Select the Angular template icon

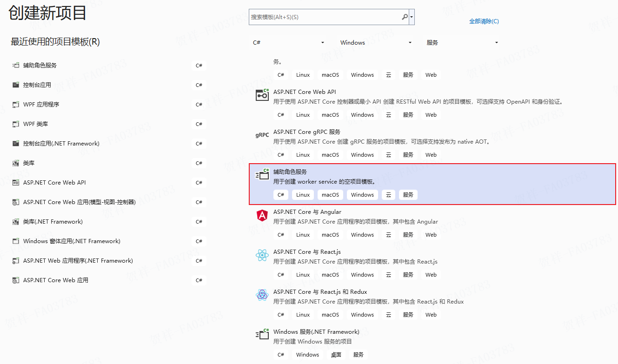pos(262,215)
